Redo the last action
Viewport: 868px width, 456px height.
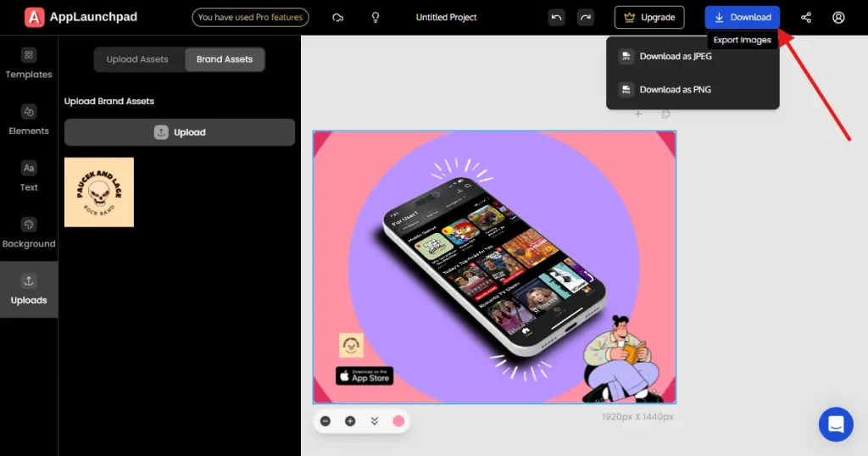tap(585, 18)
